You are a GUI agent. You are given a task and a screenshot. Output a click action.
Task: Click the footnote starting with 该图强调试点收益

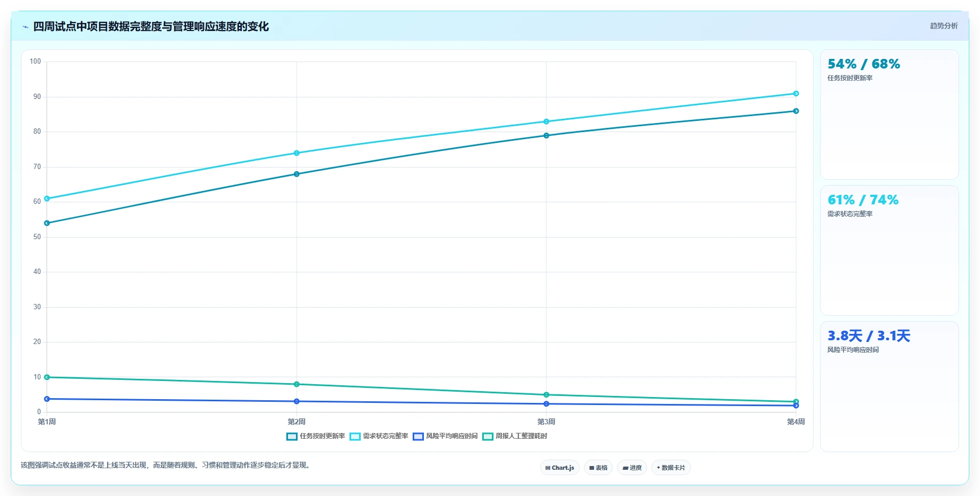pos(166,465)
